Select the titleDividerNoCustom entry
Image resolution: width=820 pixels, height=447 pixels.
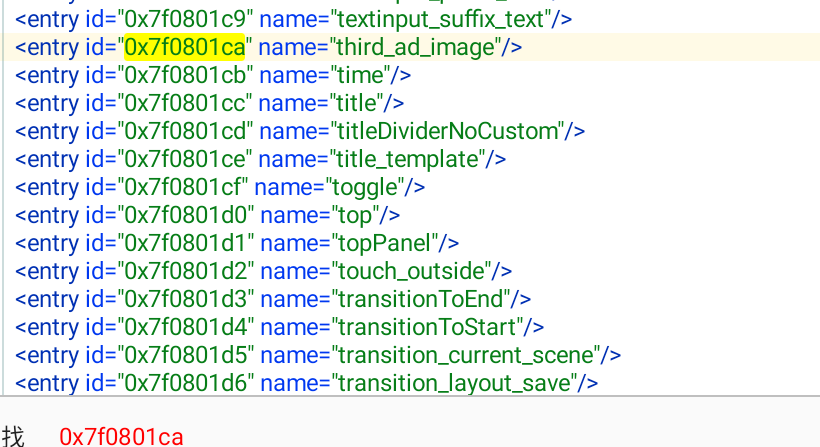pos(300,131)
